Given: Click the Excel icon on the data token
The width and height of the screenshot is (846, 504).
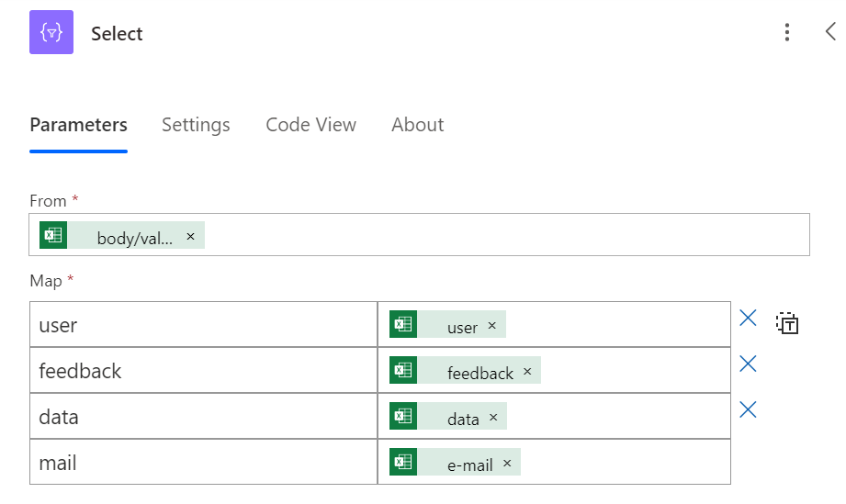Looking at the screenshot, I should (x=403, y=416).
